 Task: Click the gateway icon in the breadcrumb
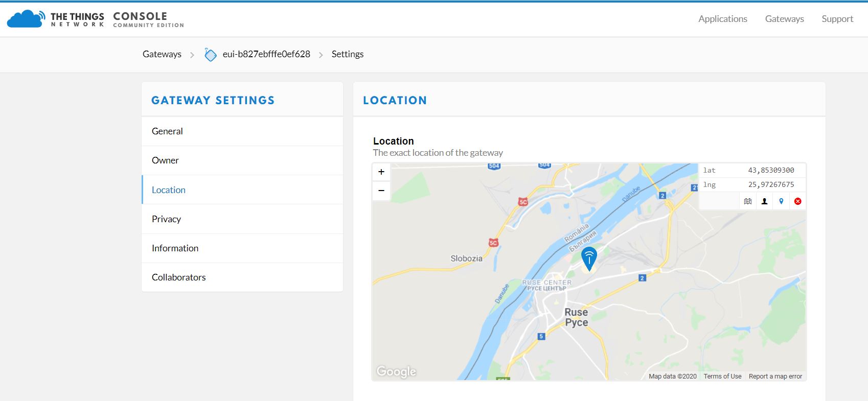tap(210, 55)
